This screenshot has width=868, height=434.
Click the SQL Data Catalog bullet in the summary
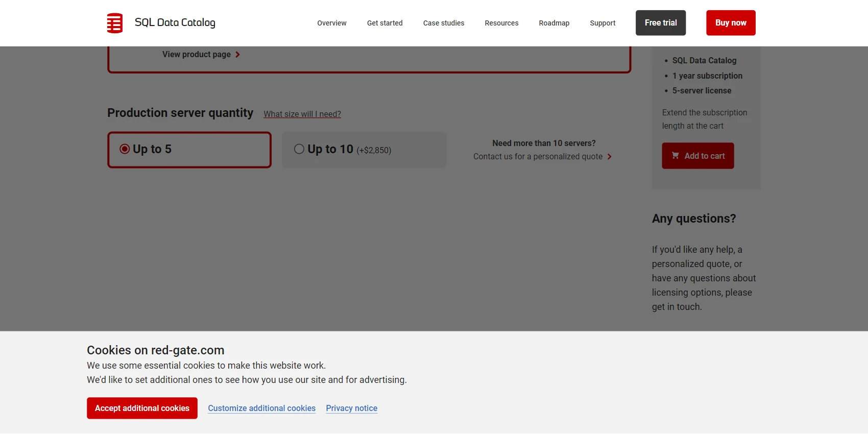(x=704, y=60)
